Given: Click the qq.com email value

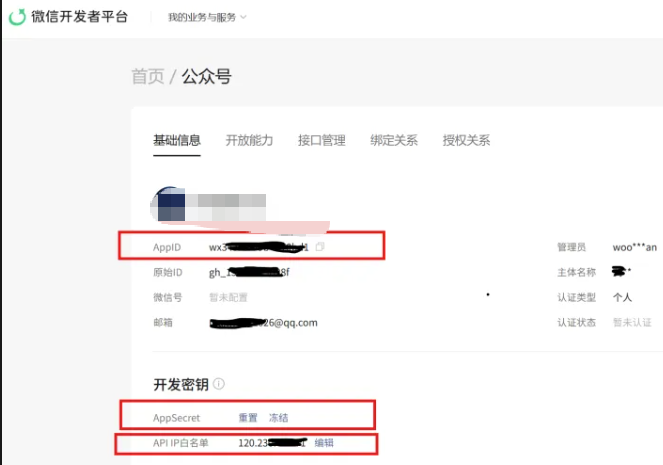Looking at the screenshot, I should coord(263,323).
